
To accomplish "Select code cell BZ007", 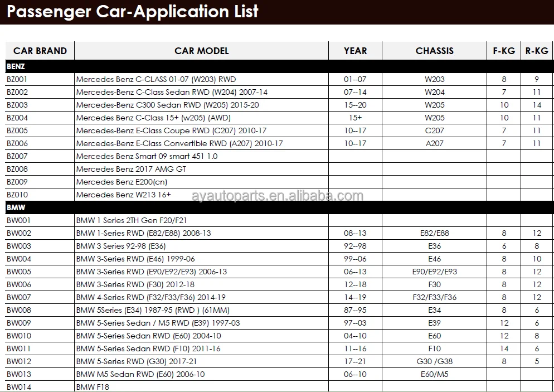I will (x=40, y=156).
